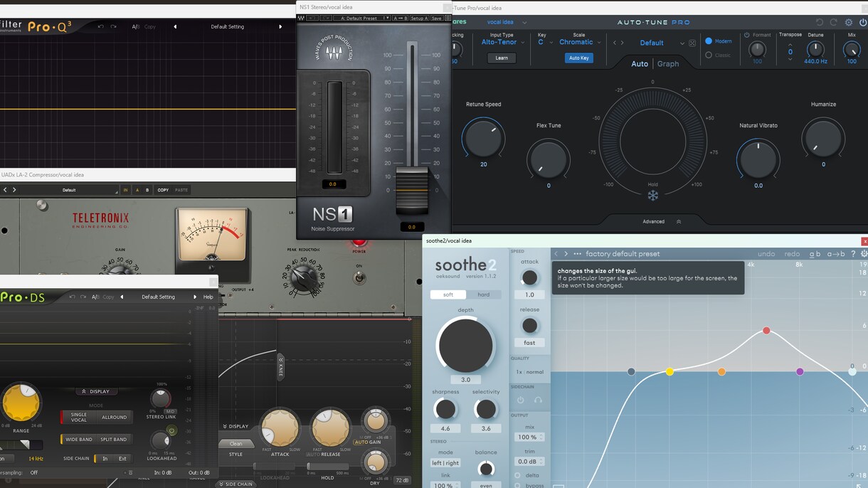This screenshot has height=488, width=868.
Task: Open Input Type Alto-Tenor dropdown
Action: click(x=502, y=42)
